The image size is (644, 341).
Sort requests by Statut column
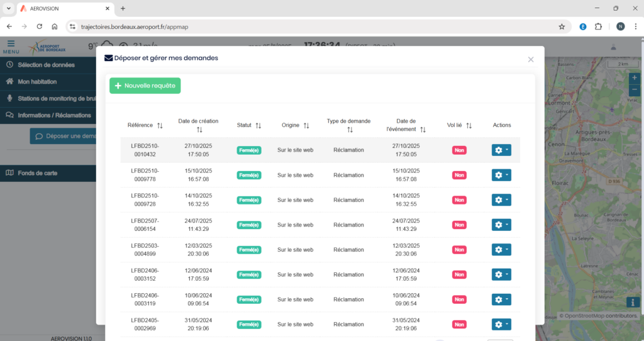click(258, 126)
